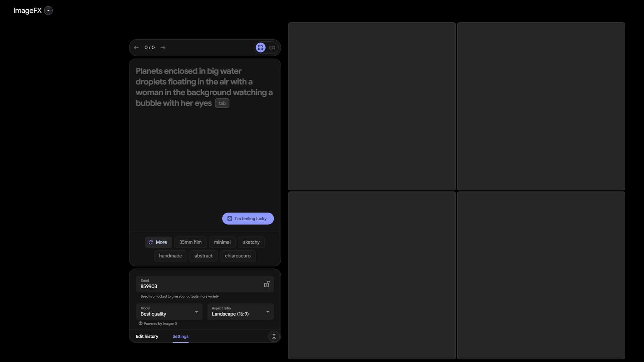This screenshot has width=644, height=362.
Task: Select the Settings tab
Action: click(180, 336)
